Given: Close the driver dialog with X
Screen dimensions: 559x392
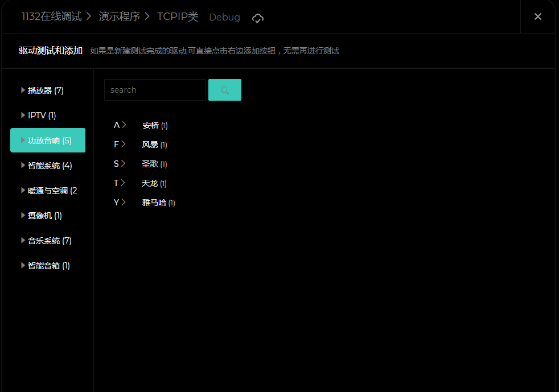Looking at the screenshot, I should click(x=537, y=16).
